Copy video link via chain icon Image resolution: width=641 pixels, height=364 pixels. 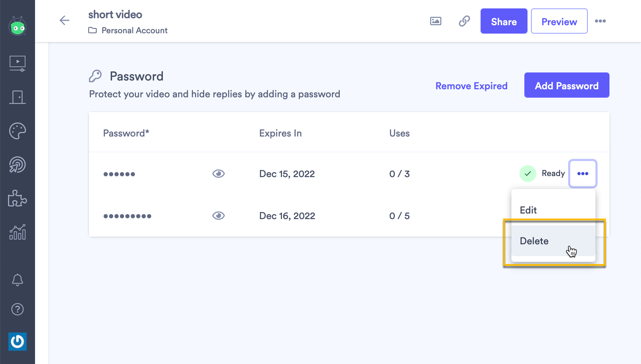pyautogui.click(x=464, y=21)
